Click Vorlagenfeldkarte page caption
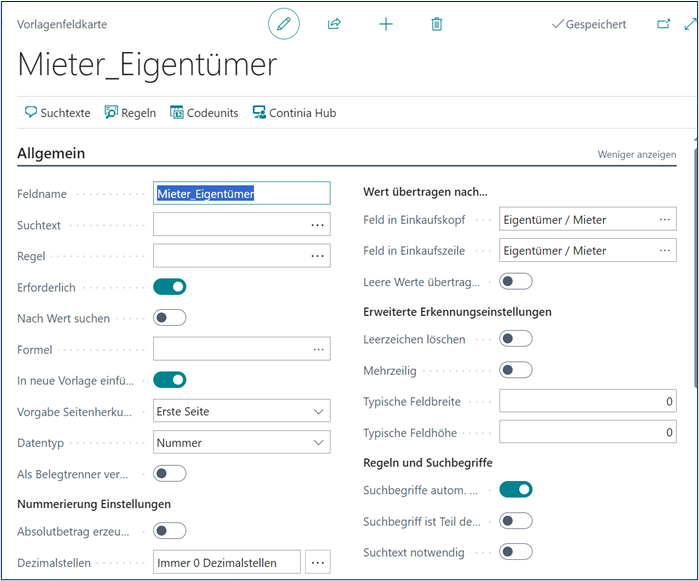The image size is (699, 581). tap(62, 24)
